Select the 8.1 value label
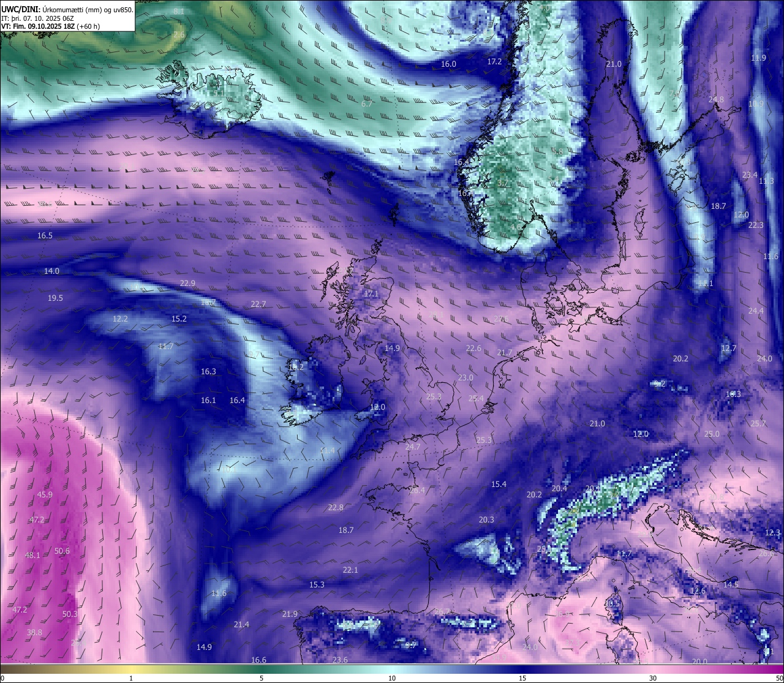The width and height of the screenshot is (784, 683). 179,12
